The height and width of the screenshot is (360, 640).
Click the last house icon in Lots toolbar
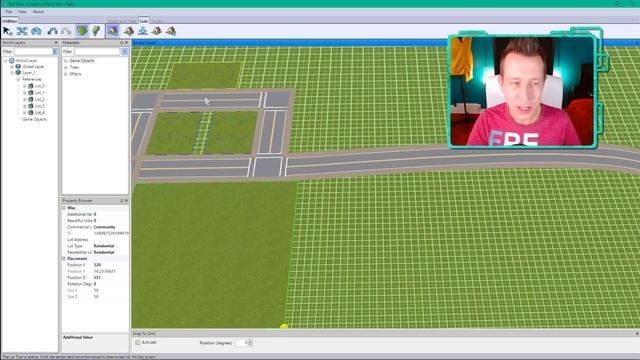pos(171,31)
